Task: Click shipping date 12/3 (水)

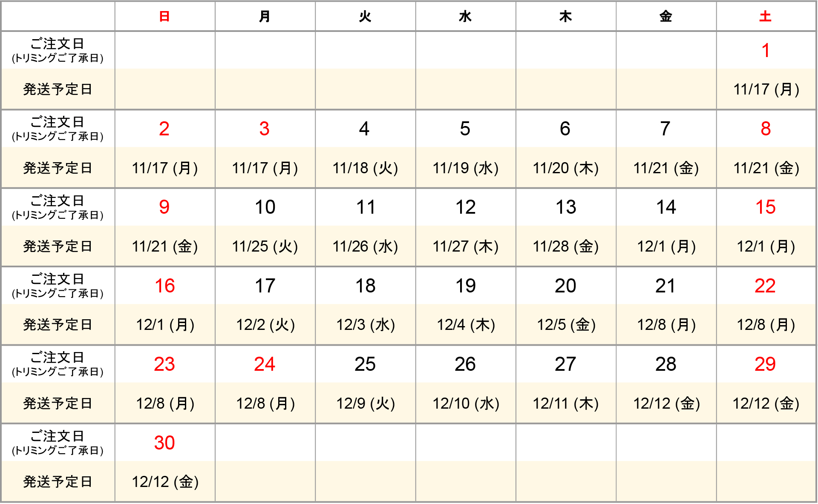Action: click(366, 325)
